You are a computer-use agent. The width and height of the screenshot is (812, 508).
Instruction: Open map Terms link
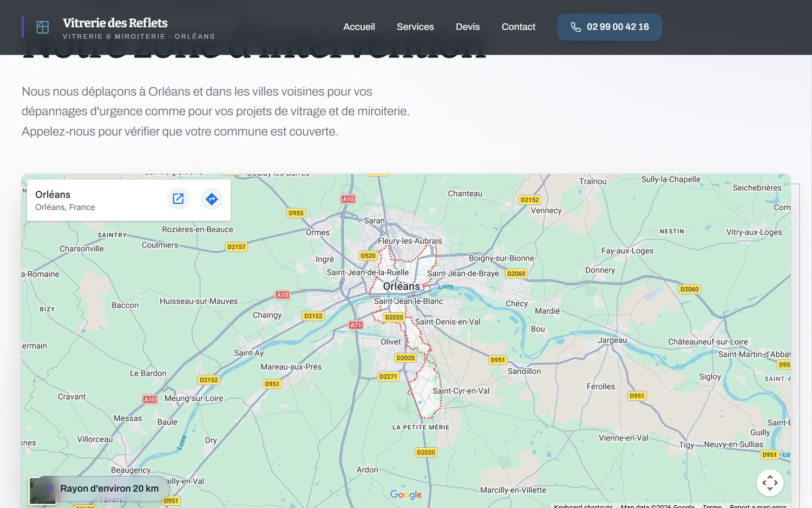coord(712,506)
